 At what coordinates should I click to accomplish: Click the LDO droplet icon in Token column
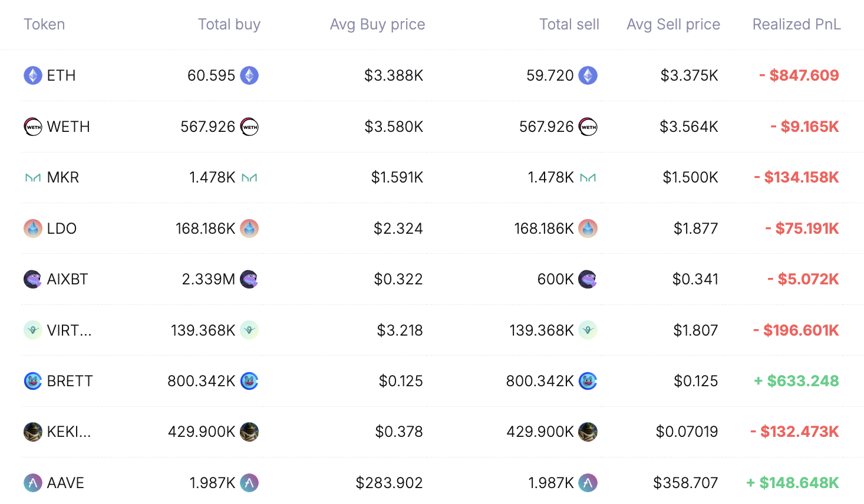(x=33, y=228)
